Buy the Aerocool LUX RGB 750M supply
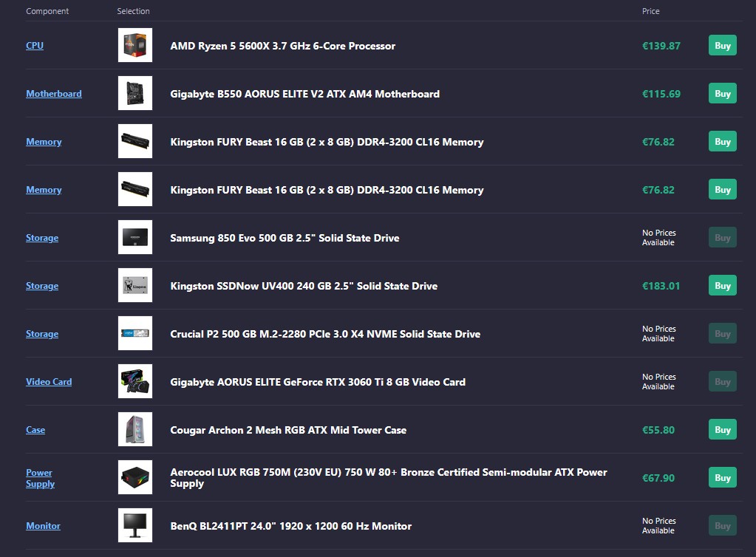This screenshot has height=557, width=756. click(722, 477)
